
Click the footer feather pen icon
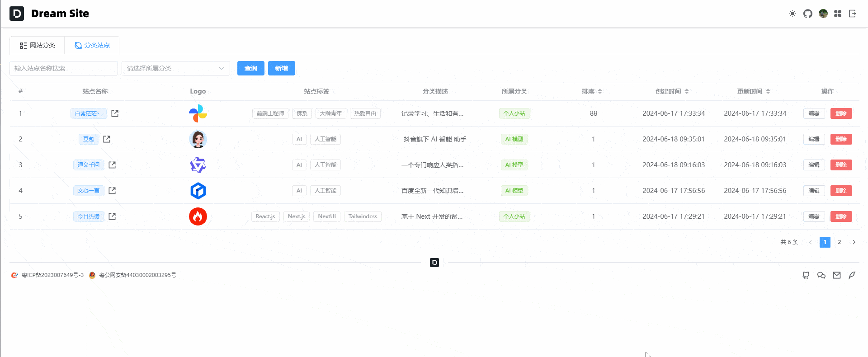point(852,275)
